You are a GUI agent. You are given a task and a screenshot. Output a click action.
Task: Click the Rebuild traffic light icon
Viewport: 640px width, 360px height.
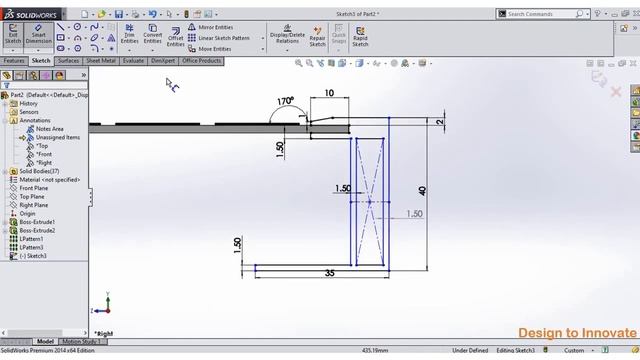click(186, 14)
